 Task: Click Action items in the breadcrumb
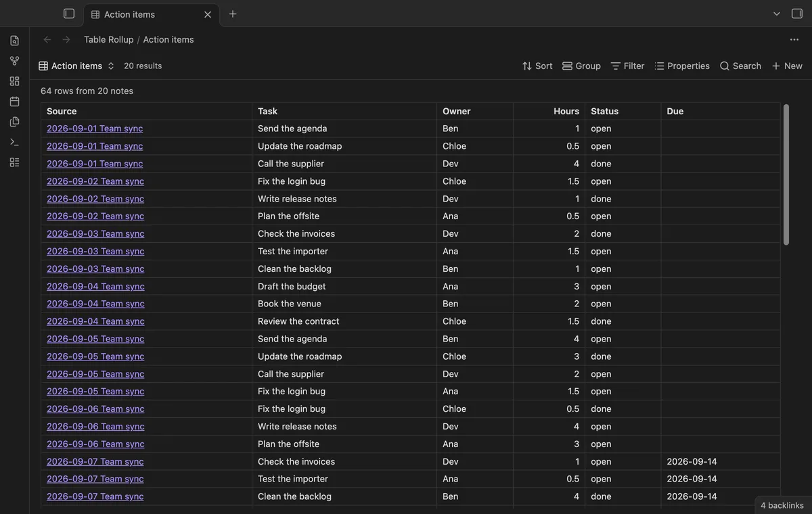point(168,39)
